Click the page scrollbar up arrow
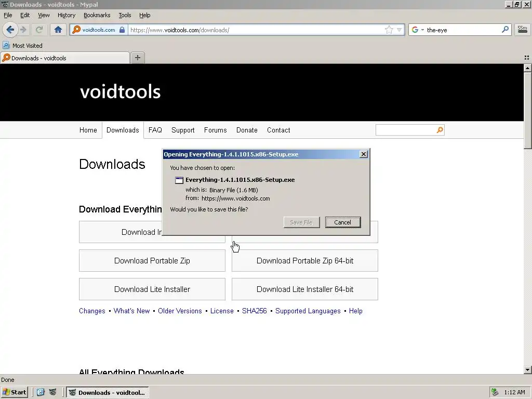 [x=528, y=68]
